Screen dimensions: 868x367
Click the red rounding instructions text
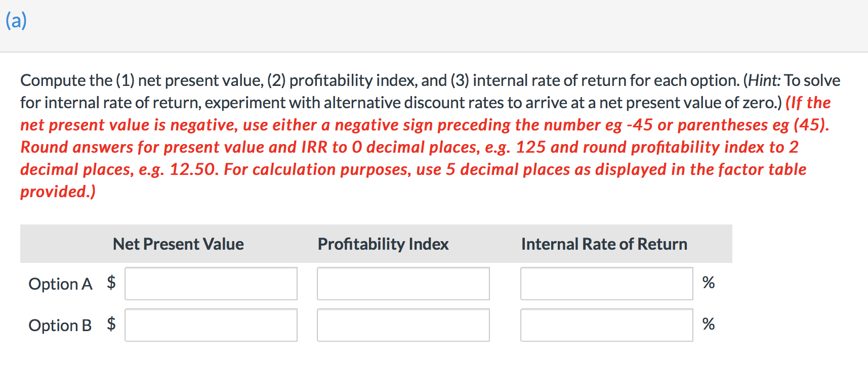pyautogui.click(x=425, y=147)
